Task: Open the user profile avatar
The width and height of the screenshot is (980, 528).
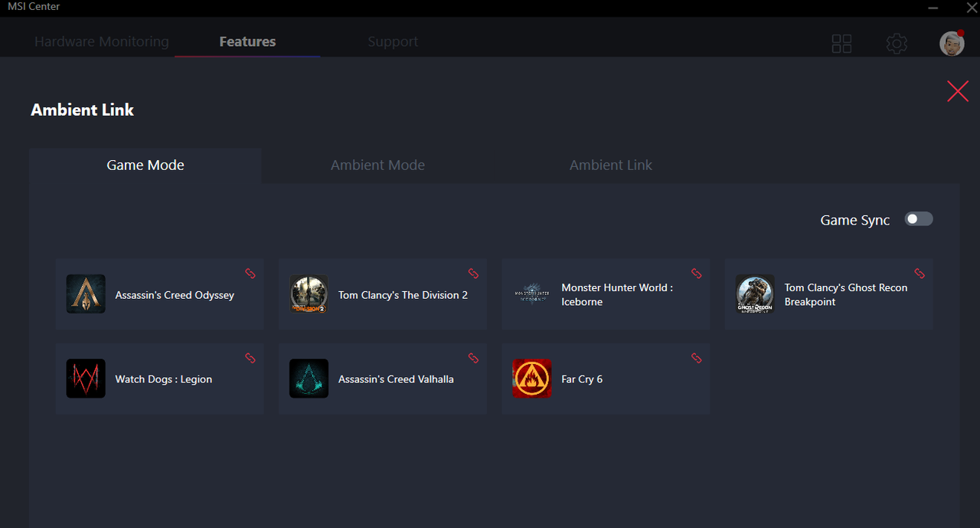Action: pos(952,43)
